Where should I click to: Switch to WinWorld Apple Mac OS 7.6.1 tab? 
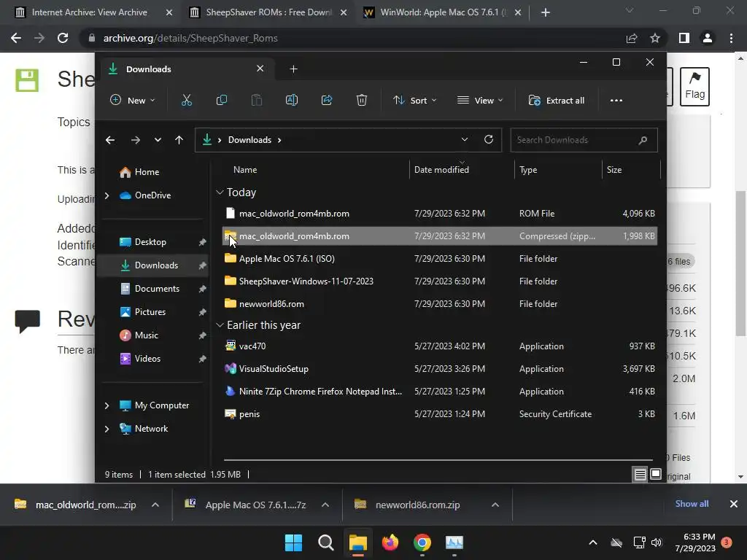coord(443,12)
